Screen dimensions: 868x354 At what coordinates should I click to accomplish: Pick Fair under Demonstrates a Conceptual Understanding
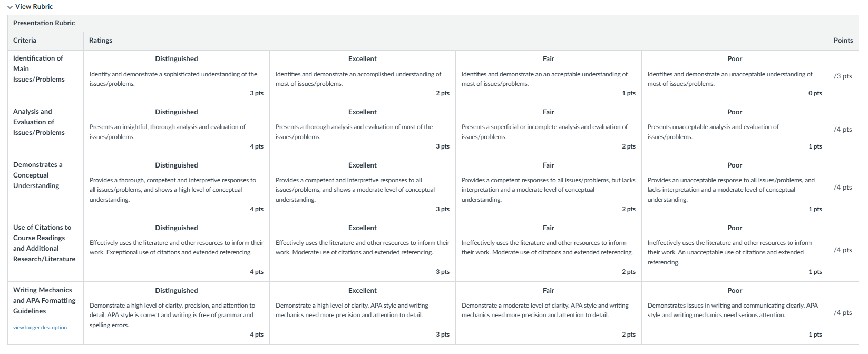click(549, 188)
